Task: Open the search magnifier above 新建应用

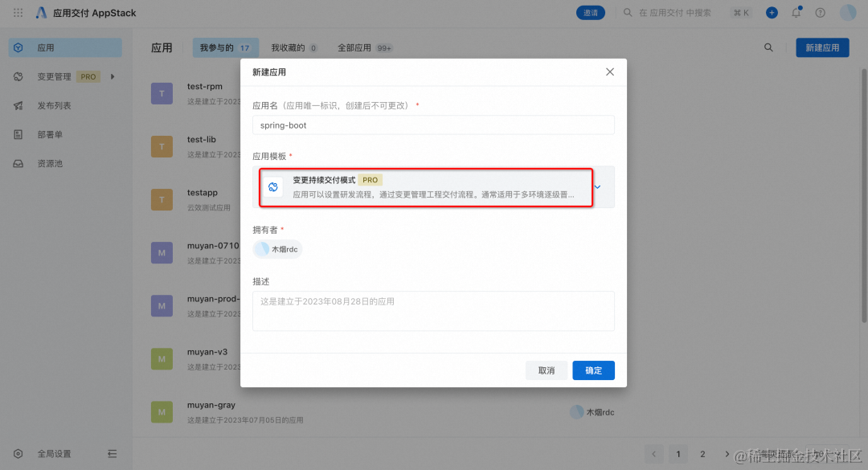Action: (x=768, y=47)
